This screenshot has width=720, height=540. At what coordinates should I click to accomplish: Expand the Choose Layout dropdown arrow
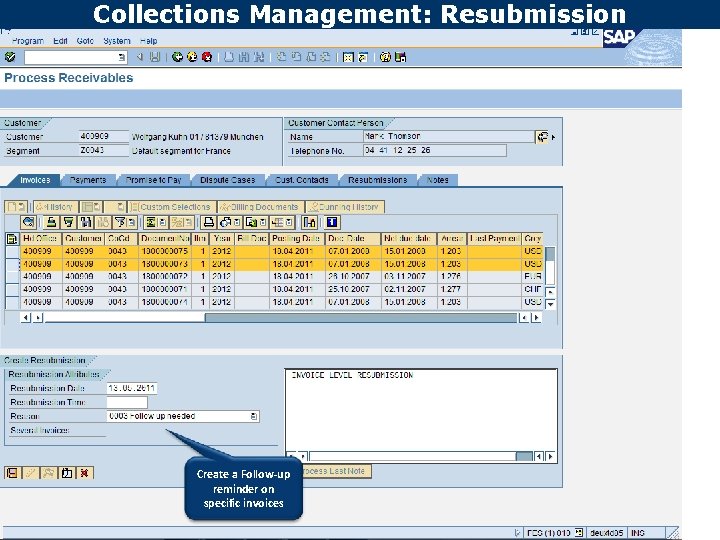(x=289, y=223)
